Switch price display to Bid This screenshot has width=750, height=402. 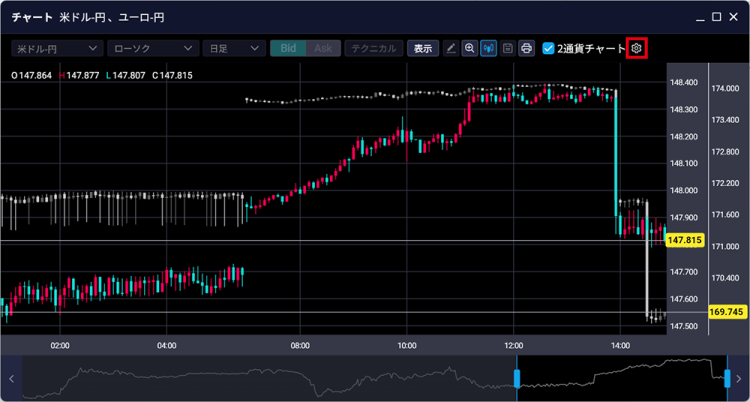click(x=288, y=48)
